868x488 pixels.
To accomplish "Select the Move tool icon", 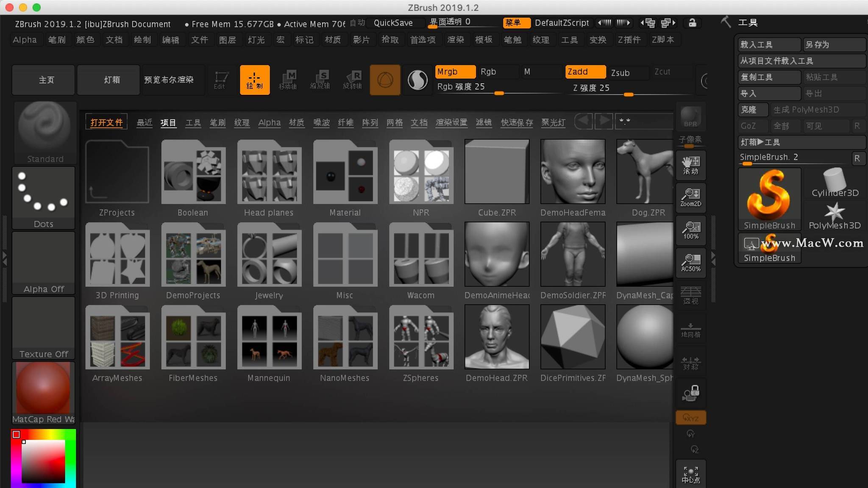I will (x=288, y=80).
